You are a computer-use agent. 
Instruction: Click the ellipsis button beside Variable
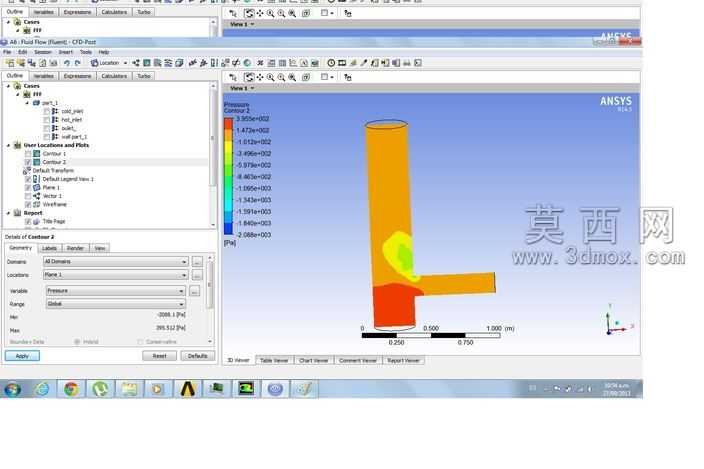pos(194,291)
